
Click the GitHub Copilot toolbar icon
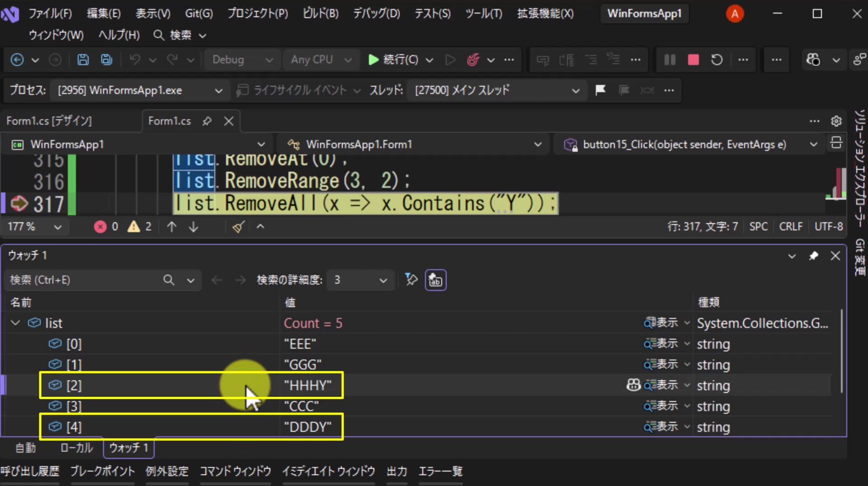[x=813, y=60]
